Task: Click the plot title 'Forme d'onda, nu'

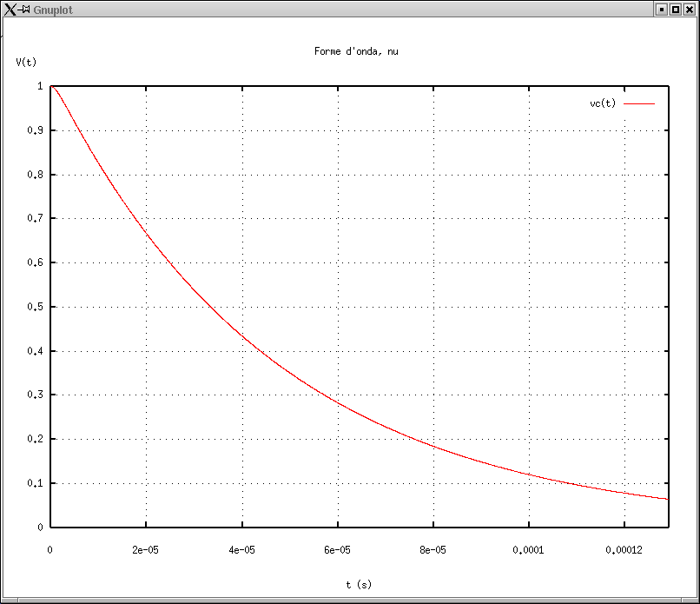Action: (x=356, y=51)
